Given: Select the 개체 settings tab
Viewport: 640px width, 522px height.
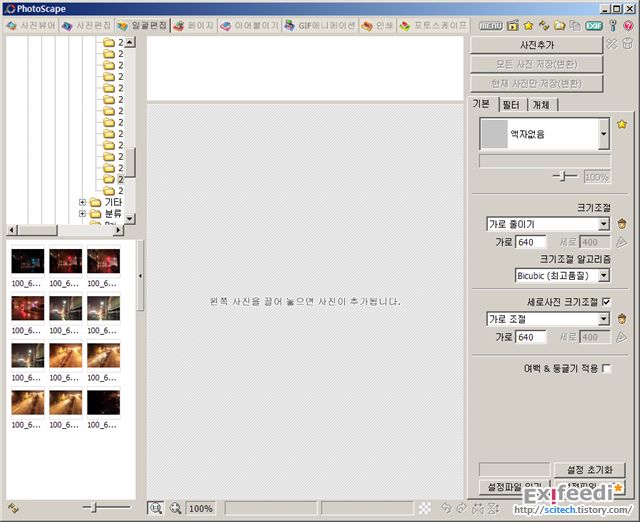Looking at the screenshot, I should [542, 105].
